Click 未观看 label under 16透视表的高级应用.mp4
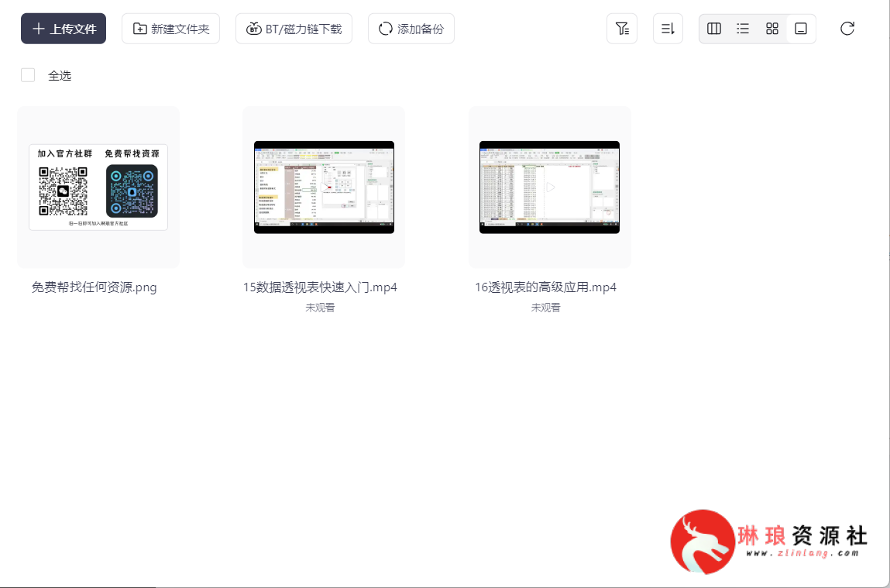The image size is (890, 588). [x=546, y=308]
